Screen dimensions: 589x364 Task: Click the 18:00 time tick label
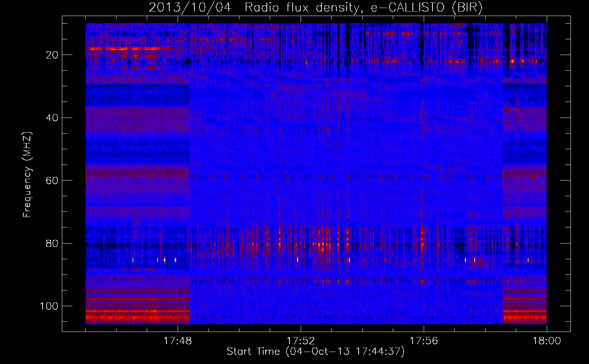[x=547, y=341]
